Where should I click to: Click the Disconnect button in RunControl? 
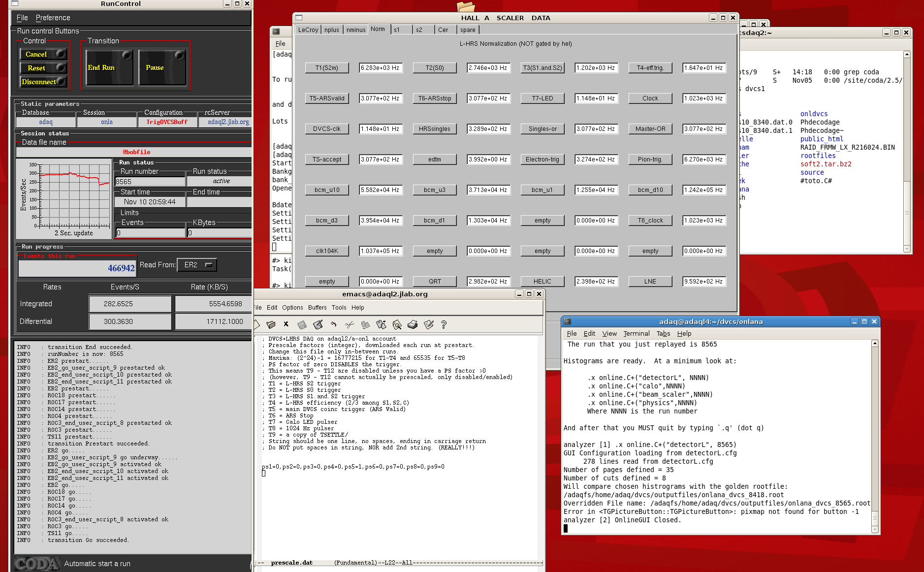click(x=43, y=82)
